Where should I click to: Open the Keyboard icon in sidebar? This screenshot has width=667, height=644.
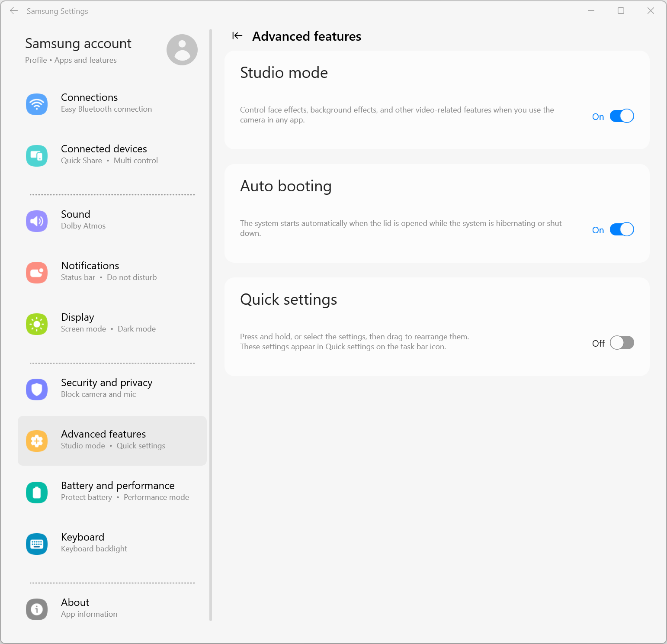click(37, 544)
